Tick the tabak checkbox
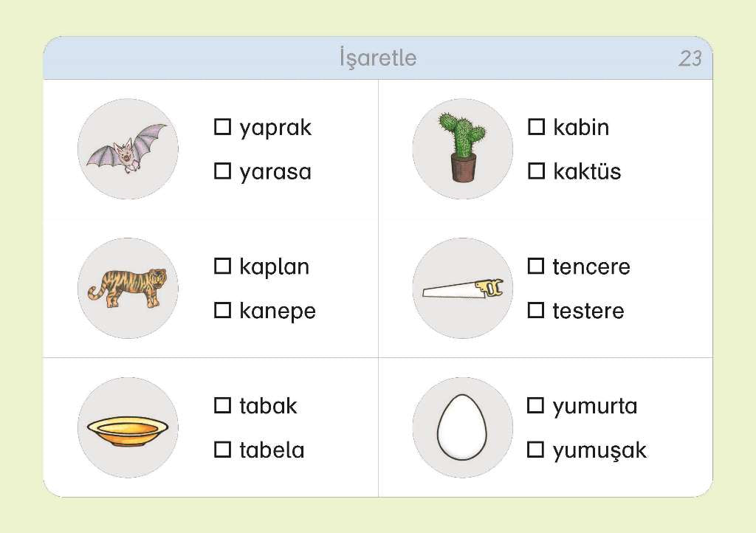The height and width of the screenshot is (533, 756). pyautogui.click(x=222, y=405)
